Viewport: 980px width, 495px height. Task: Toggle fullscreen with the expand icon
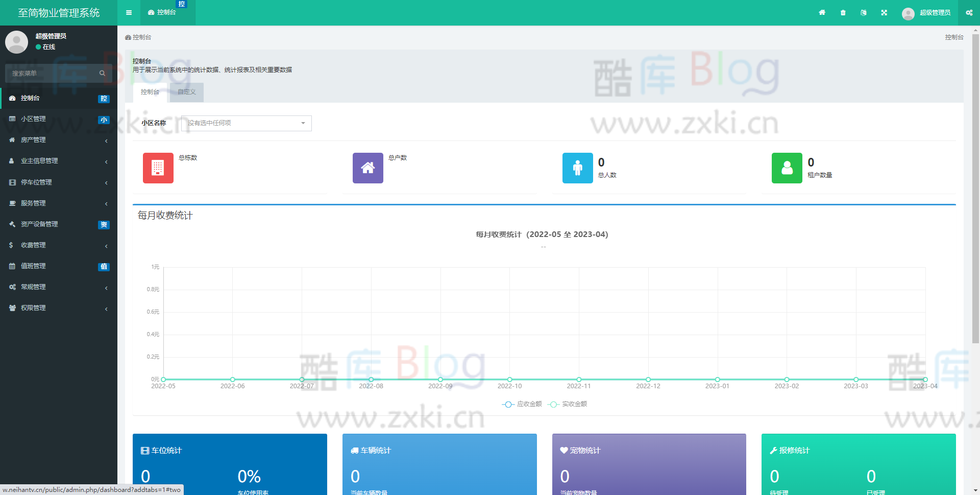(x=884, y=13)
